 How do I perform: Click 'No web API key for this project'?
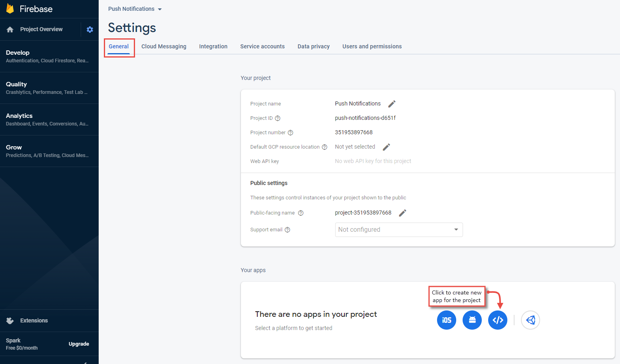(x=373, y=161)
